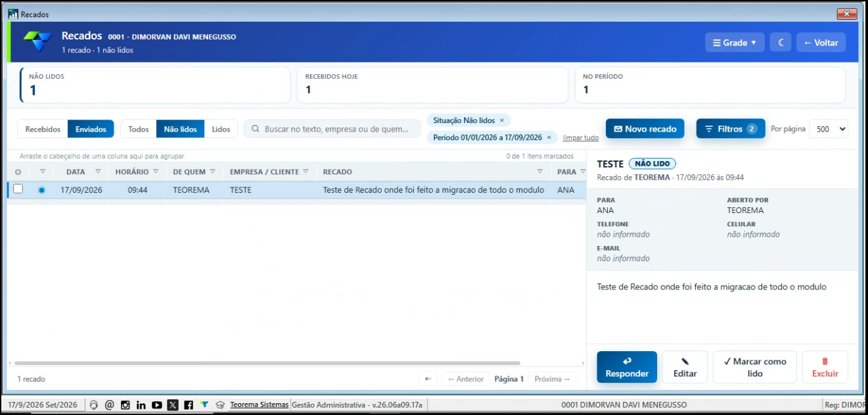Open the EMPRESA / CLIENTE column filter arrow
This screenshot has height=415, width=868.
coord(306,172)
